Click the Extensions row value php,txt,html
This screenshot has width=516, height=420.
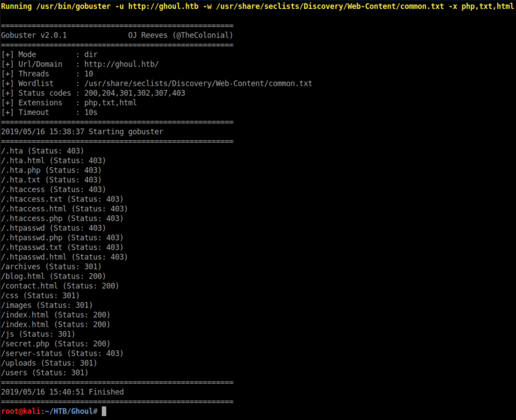click(110, 102)
